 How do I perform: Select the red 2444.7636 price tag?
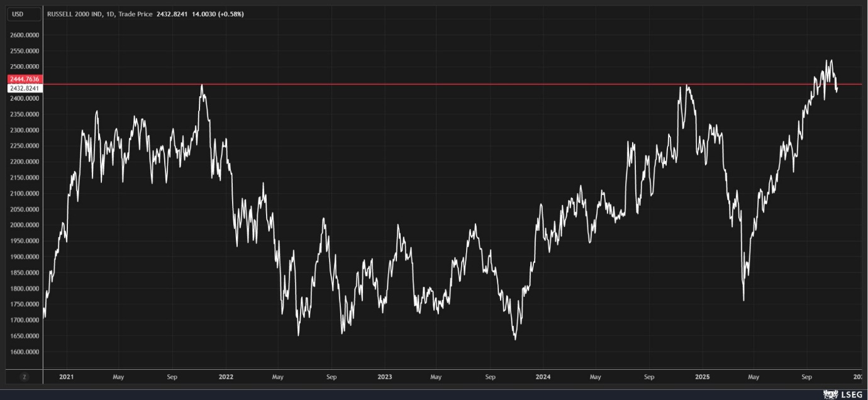[25, 79]
